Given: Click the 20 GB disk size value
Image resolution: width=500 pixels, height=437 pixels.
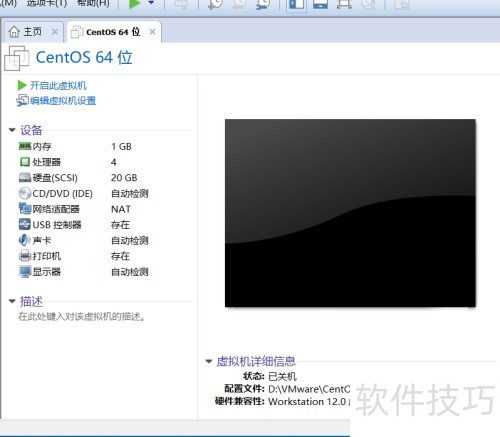Looking at the screenshot, I should click(124, 178).
